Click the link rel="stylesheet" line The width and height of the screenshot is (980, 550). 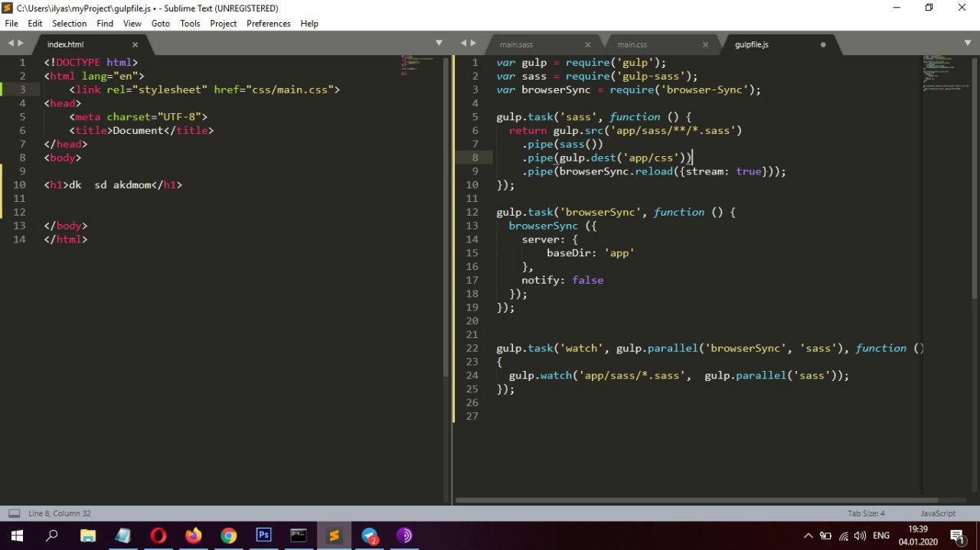(x=204, y=89)
